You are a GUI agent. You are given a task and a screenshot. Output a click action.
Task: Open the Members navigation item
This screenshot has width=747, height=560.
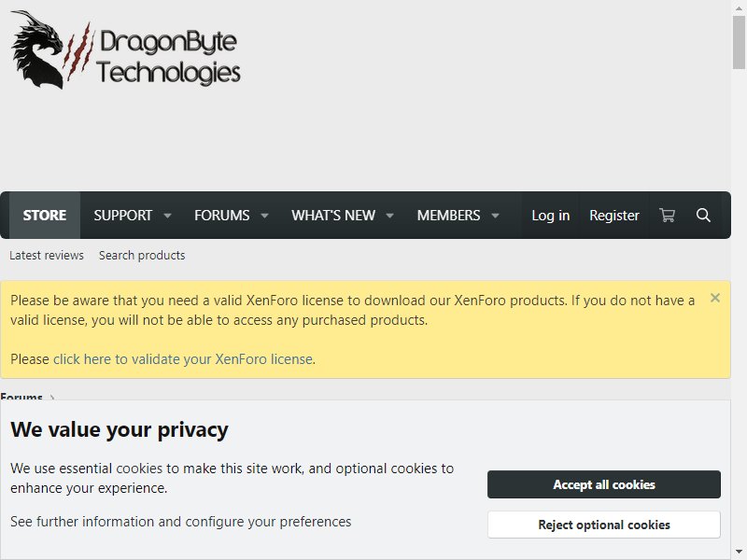(x=448, y=216)
